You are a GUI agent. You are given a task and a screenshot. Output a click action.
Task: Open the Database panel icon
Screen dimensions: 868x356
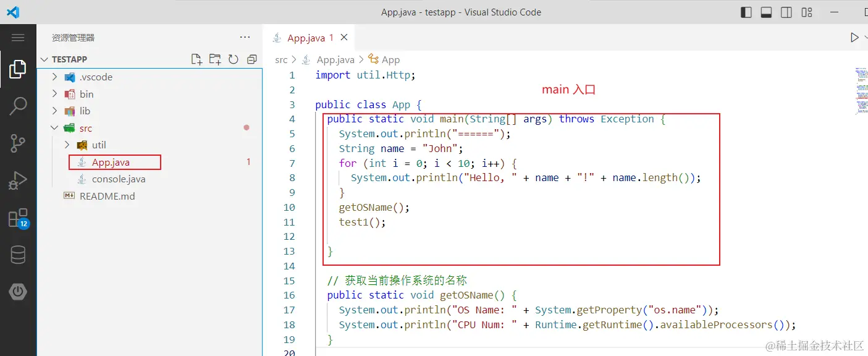point(19,255)
